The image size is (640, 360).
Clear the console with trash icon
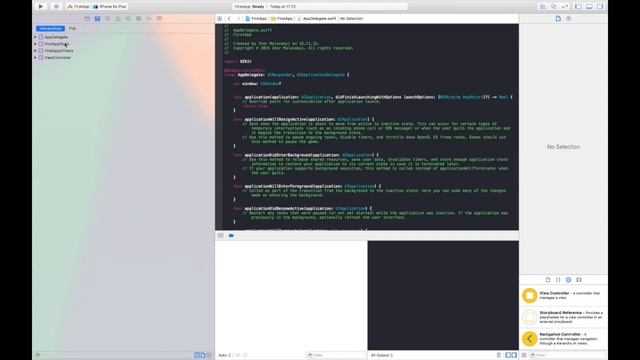[498, 355]
